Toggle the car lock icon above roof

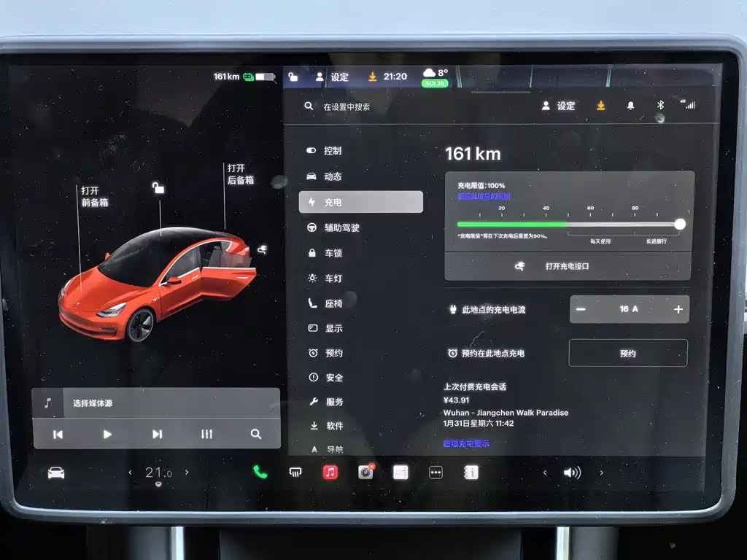point(158,188)
